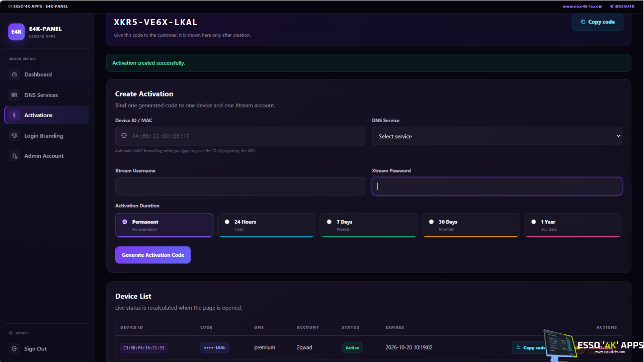
Task: Click the 'admin' user label
Action: click(x=22, y=333)
